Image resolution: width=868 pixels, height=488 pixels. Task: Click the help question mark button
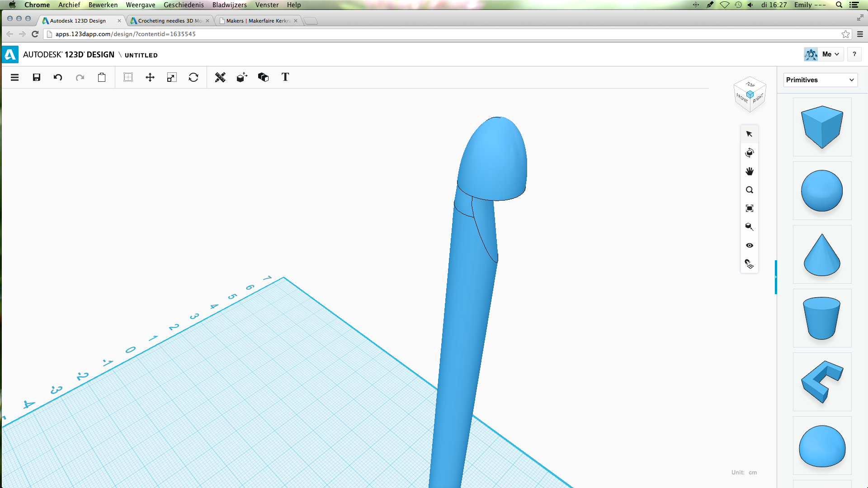click(854, 54)
